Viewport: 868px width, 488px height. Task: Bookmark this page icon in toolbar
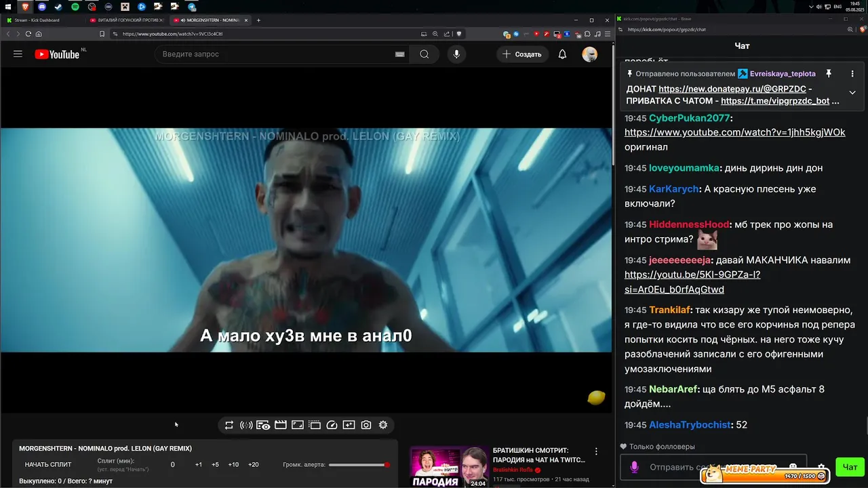click(102, 34)
